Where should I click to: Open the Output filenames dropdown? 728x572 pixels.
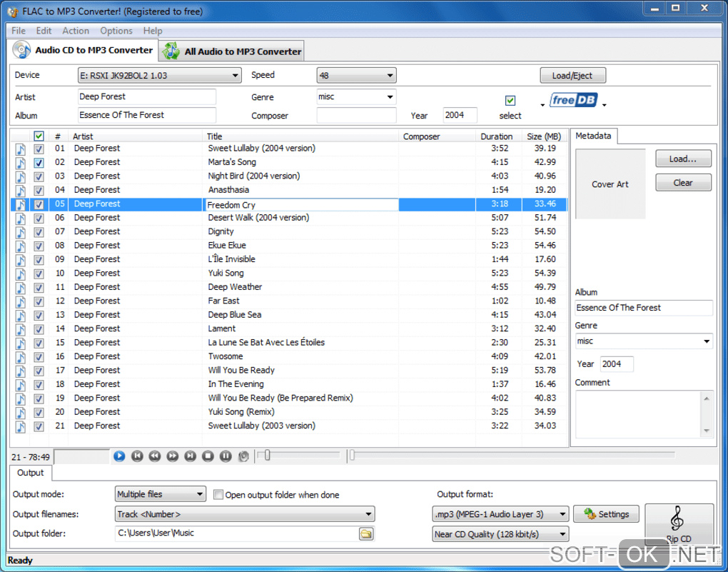tap(245, 514)
